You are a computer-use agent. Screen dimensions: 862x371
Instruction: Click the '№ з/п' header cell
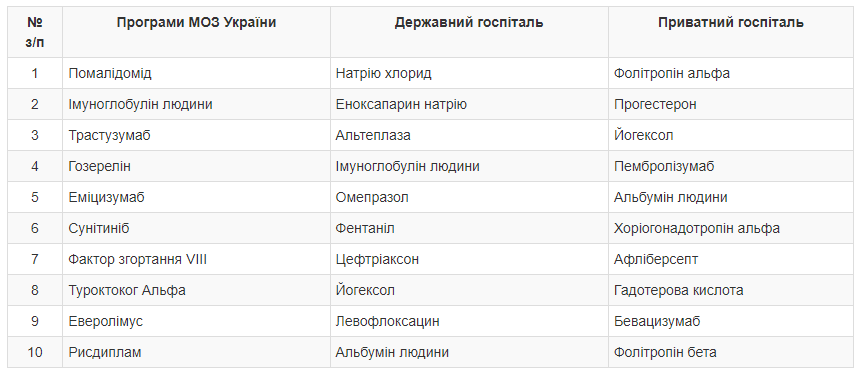pos(35,32)
